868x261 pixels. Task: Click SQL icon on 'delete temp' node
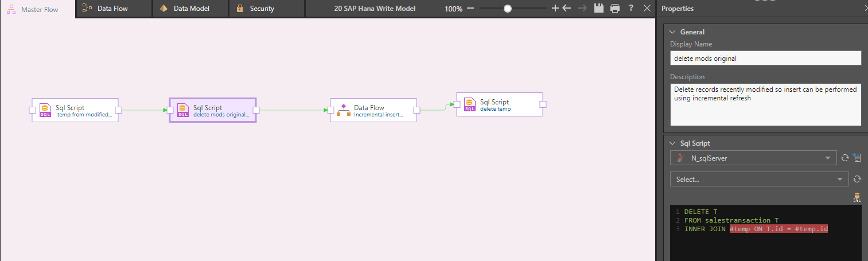pyautogui.click(x=470, y=104)
